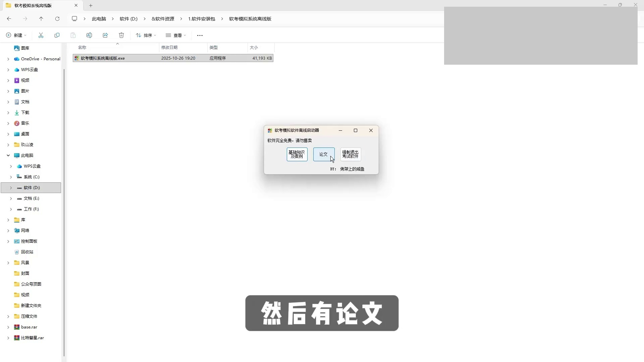Image resolution: width=644 pixels, height=362 pixels.
Task: Open the 排序 sort dropdown
Action: click(146, 35)
